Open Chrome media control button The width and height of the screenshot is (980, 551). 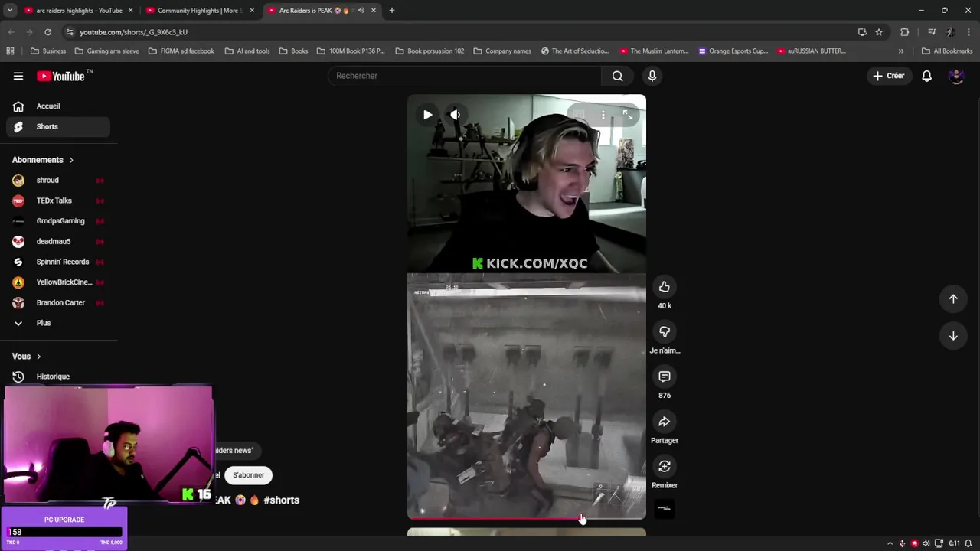(x=932, y=32)
